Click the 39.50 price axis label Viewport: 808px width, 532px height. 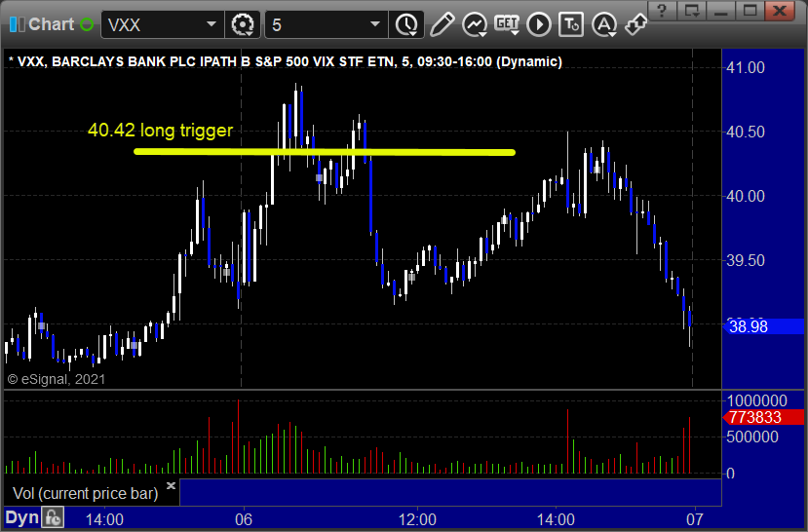pos(745,260)
